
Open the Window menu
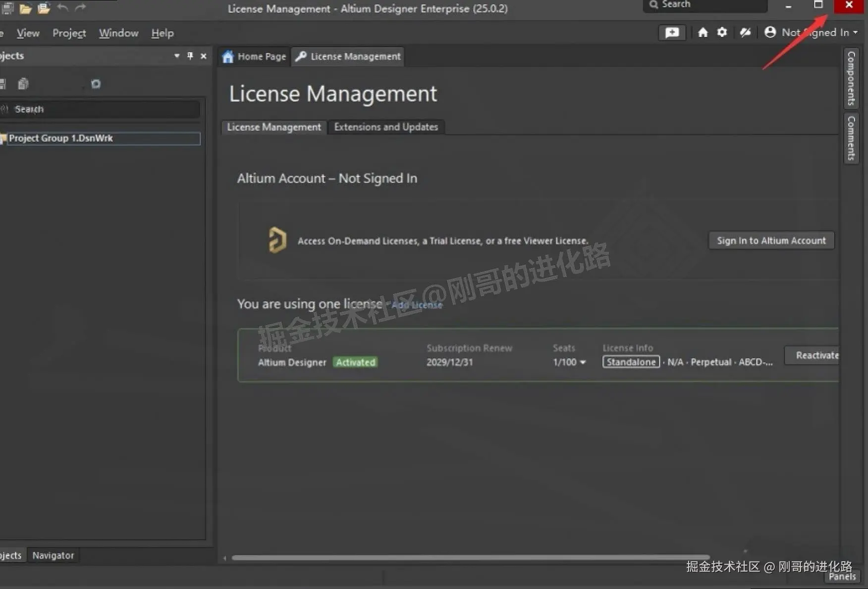[119, 33]
